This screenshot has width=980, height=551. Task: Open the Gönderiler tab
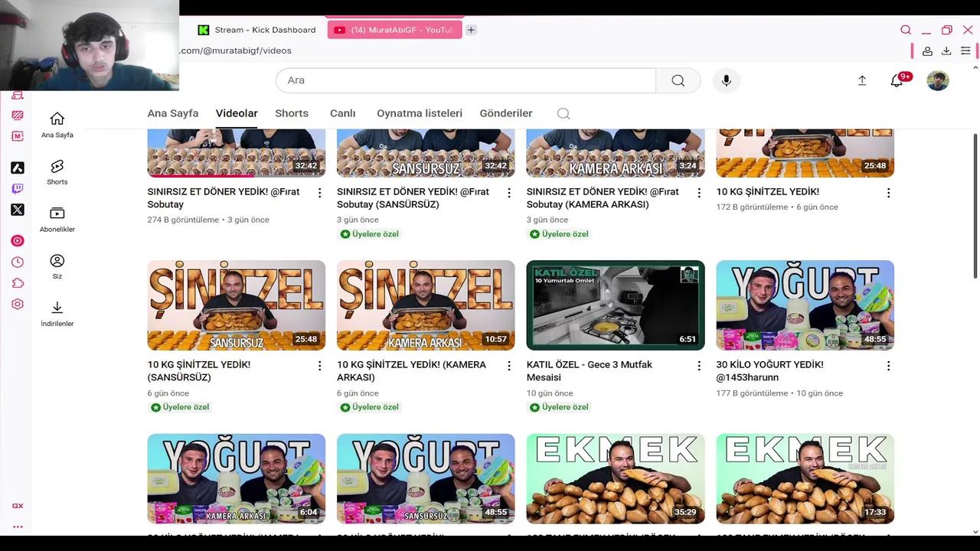(506, 113)
